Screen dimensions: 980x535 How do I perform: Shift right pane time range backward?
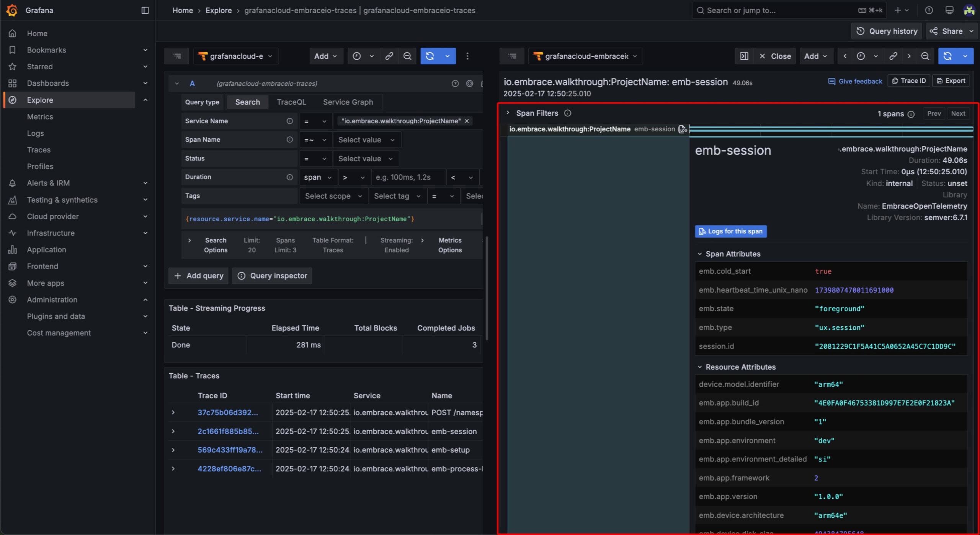[845, 56]
